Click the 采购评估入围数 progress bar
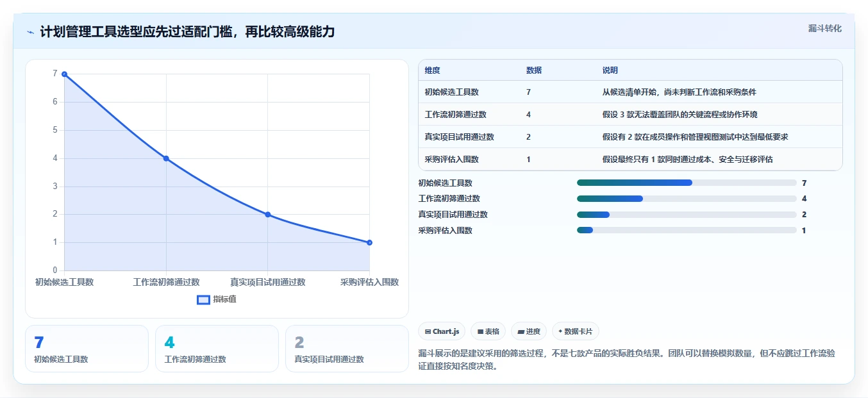Viewport: 868px width, 398px height. click(x=687, y=230)
